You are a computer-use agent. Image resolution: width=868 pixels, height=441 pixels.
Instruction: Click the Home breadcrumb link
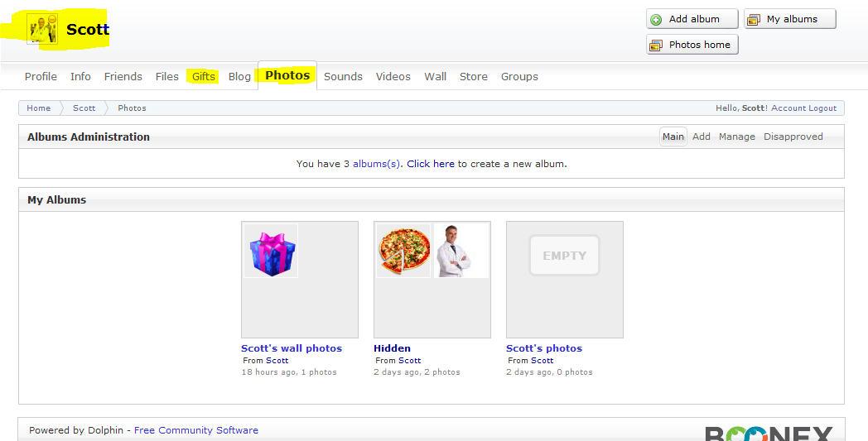tap(38, 108)
